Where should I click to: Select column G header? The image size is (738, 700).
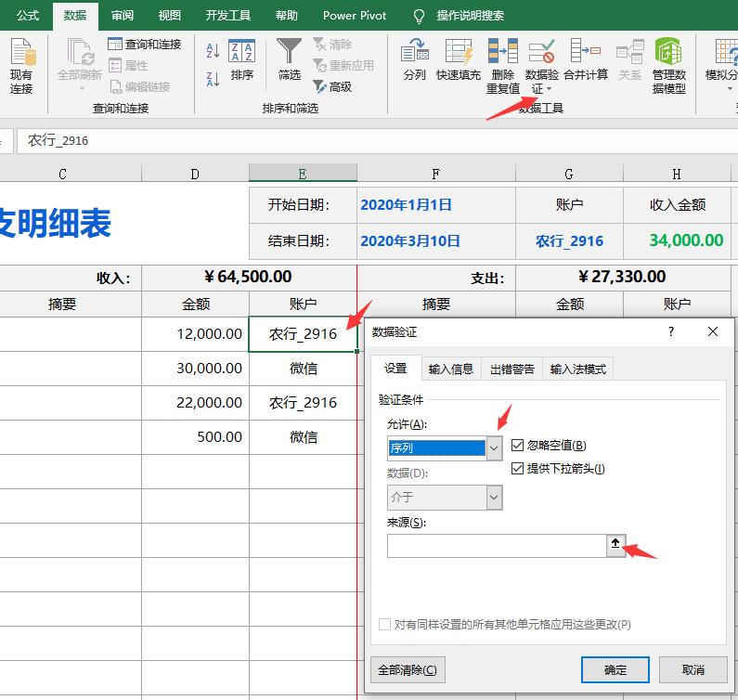tap(569, 174)
